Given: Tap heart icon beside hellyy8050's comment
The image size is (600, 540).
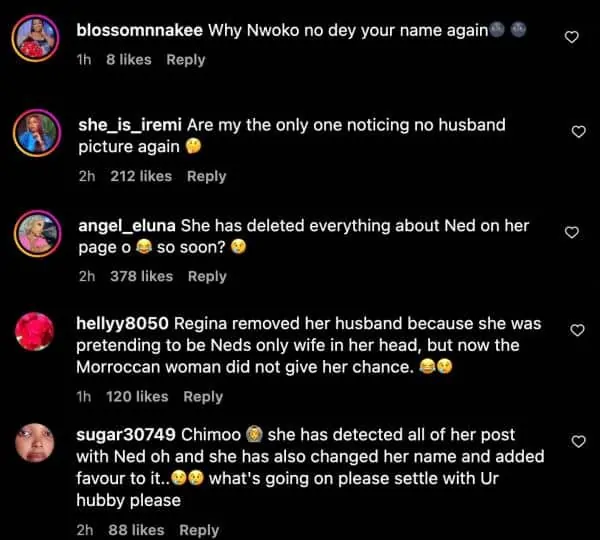Looking at the screenshot, I should pos(577,330).
